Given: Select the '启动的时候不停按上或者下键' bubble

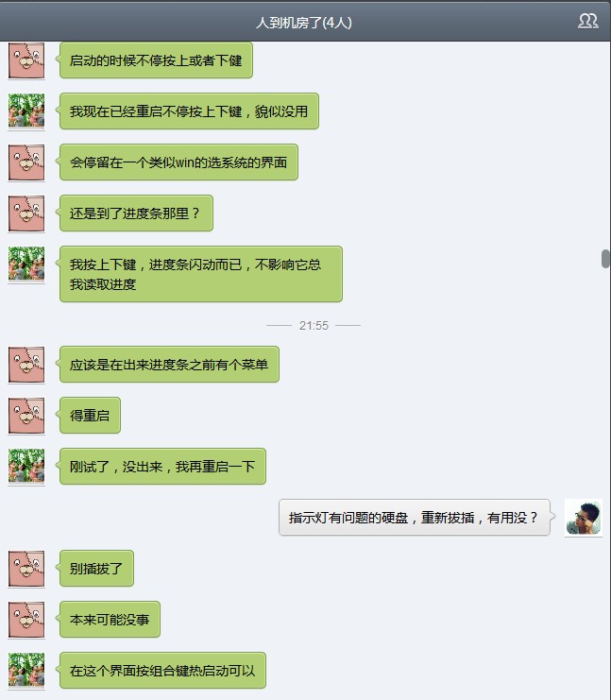Looking at the screenshot, I should tap(156, 60).
